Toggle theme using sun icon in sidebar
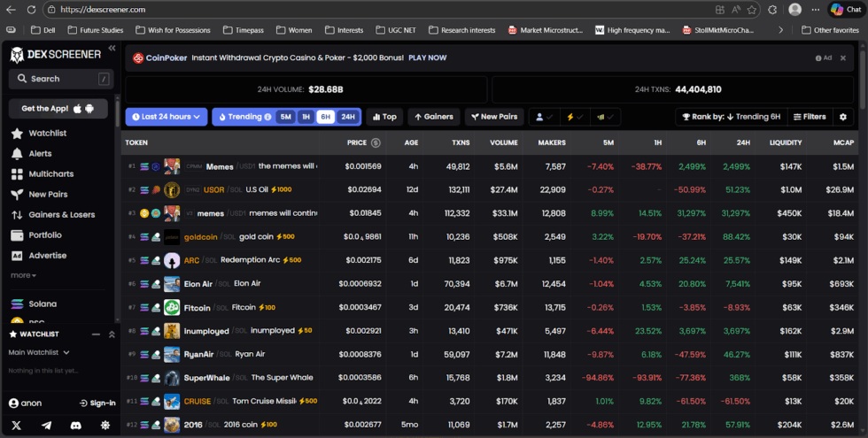 tap(105, 426)
